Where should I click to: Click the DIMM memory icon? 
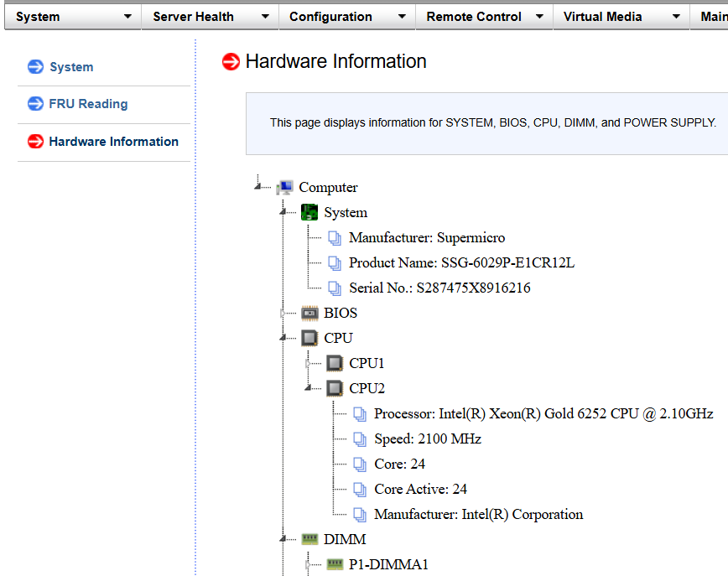309,539
